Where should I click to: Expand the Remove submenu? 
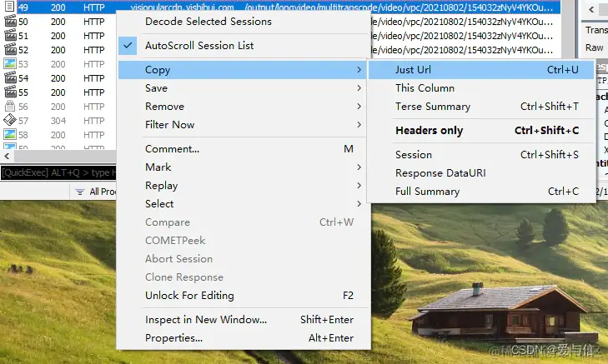(x=243, y=107)
